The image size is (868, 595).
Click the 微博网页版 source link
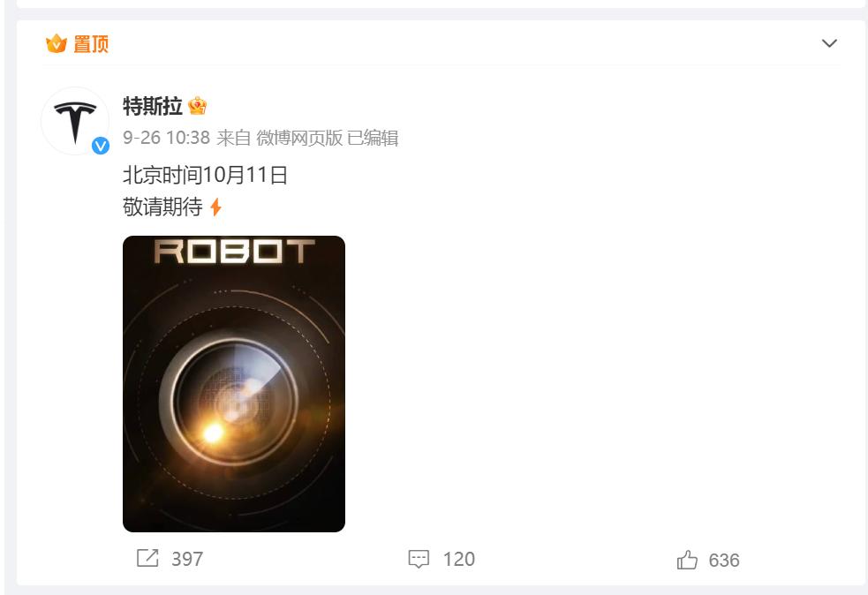pyautogui.click(x=299, y=138)
